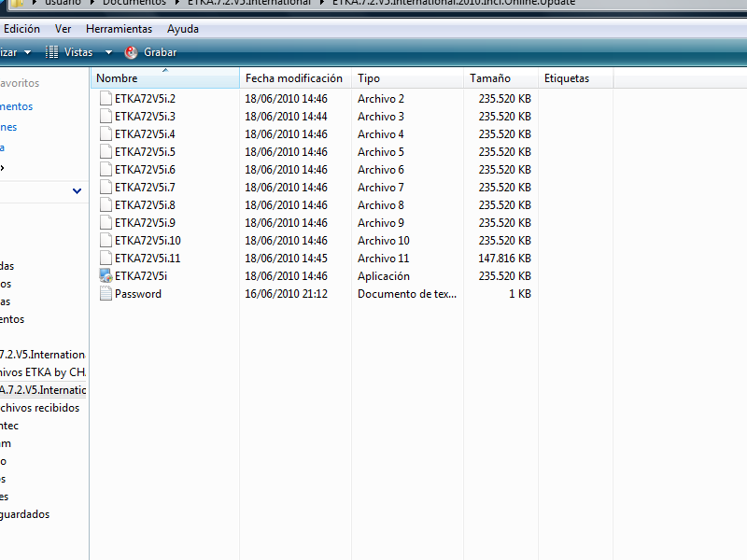Select the ETKA72V5i.10 file name
Screen dimensions: 747x560
[x=148, y=241]
